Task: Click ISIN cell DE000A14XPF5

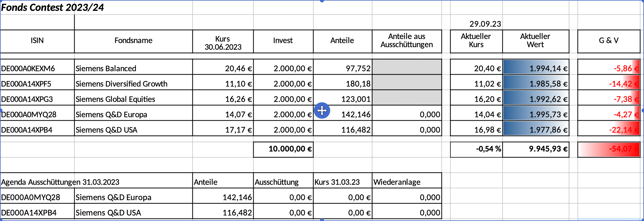Action: click(26, 84)
